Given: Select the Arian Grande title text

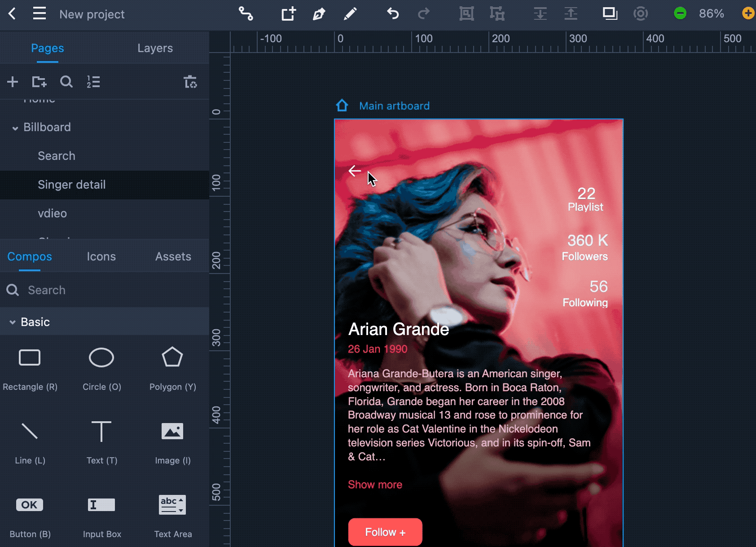Looking at the screenshot, I should click(x=399, y=329).
